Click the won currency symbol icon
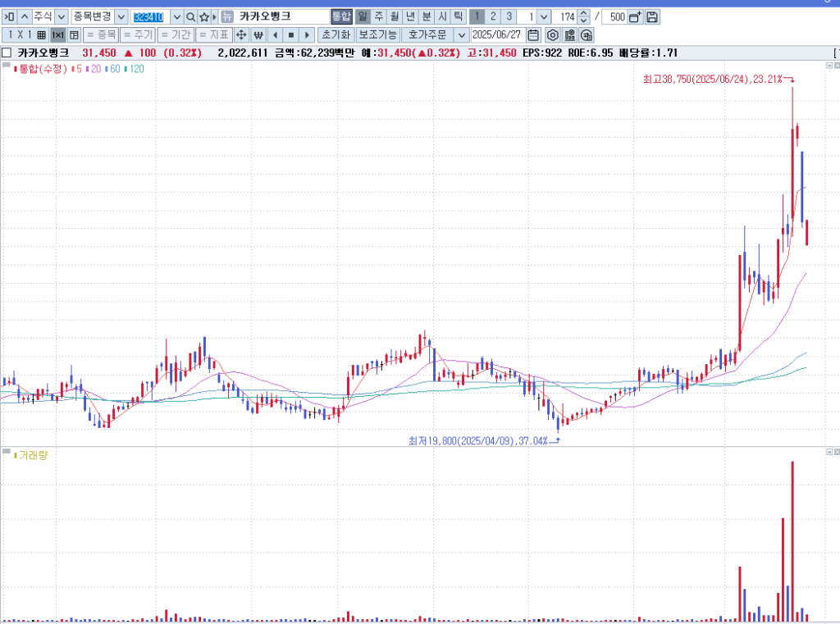The image size is (840, 624). (258, 34)
